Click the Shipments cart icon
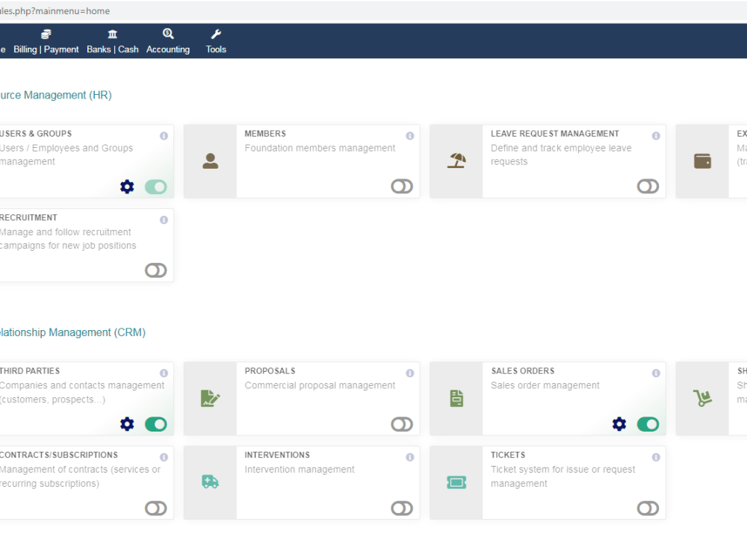Image resolution: width=747 pixels, height=560 pixels. point(702,398)
